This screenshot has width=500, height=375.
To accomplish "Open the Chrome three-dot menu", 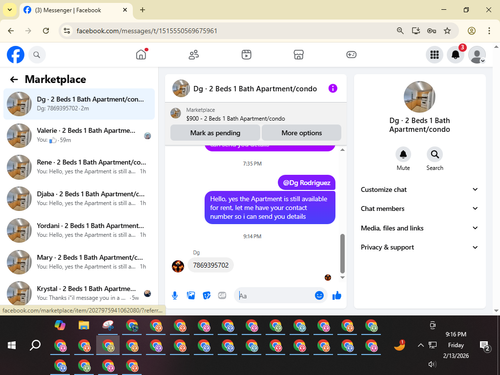I will (489, 31).
